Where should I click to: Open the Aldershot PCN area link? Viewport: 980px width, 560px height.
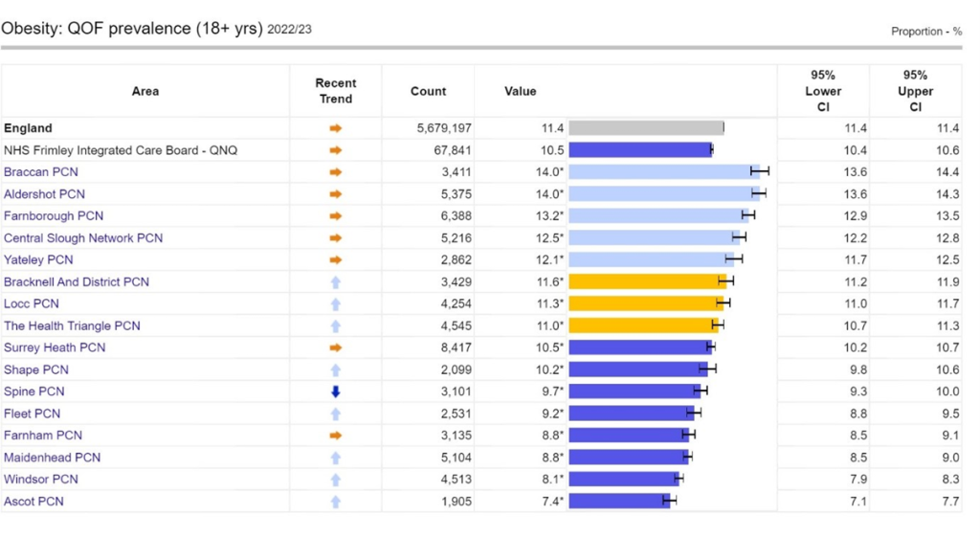[44, 193]
